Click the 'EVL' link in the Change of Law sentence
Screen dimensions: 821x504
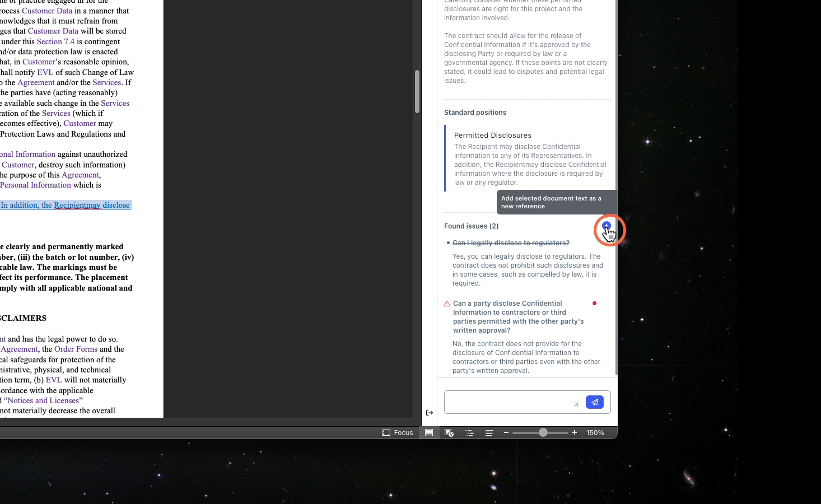pos(45,72)
